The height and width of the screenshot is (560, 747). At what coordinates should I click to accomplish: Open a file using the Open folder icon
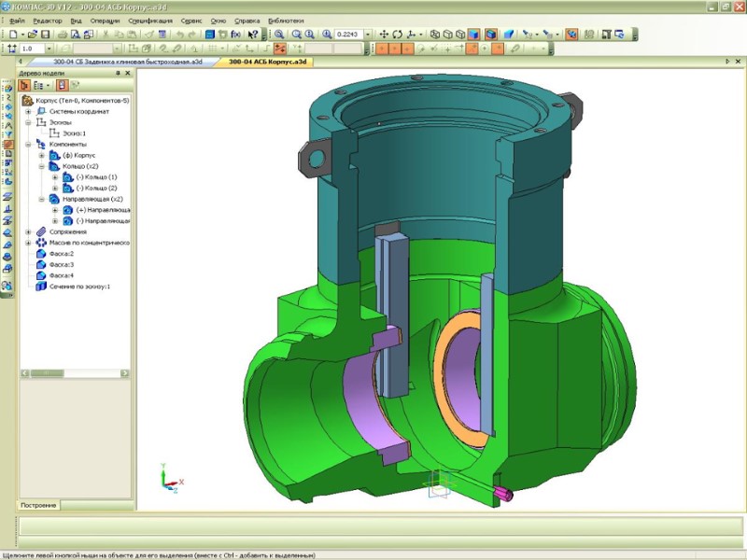(x=33, y=35)
